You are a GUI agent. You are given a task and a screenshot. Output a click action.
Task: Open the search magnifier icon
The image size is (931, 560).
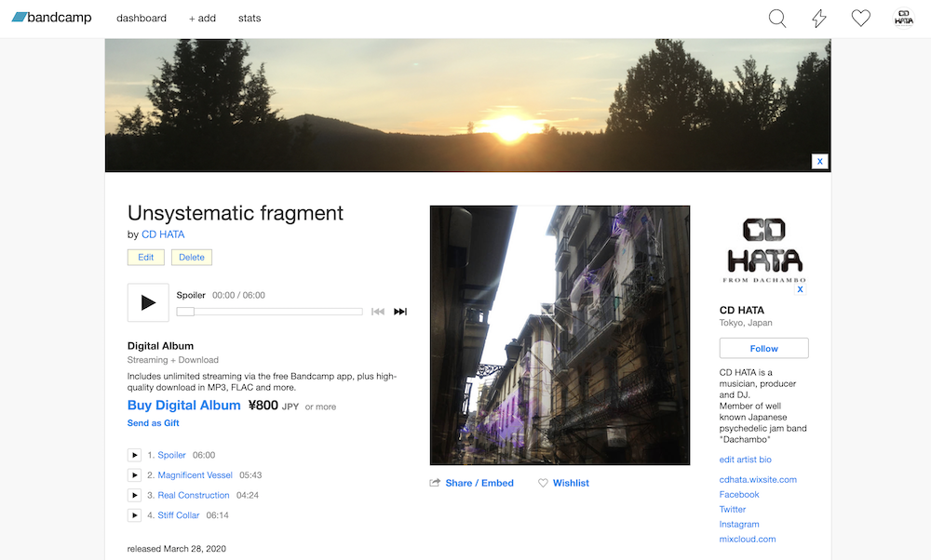[x=777, y=19]
